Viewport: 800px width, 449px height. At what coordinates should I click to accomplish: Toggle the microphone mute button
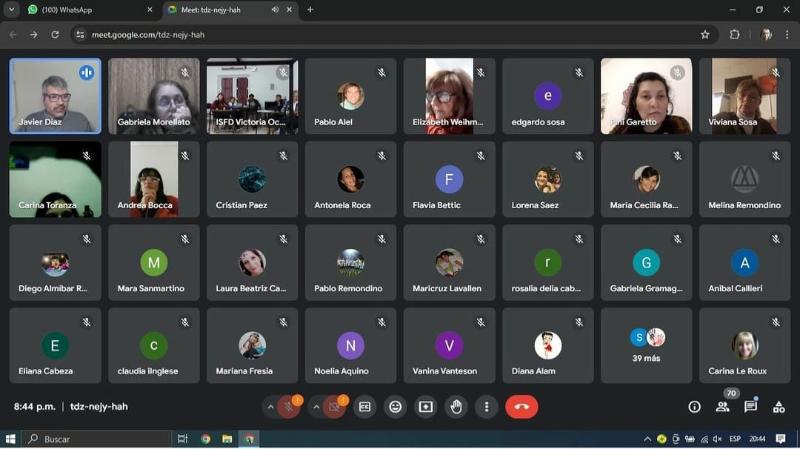[288, 407]
